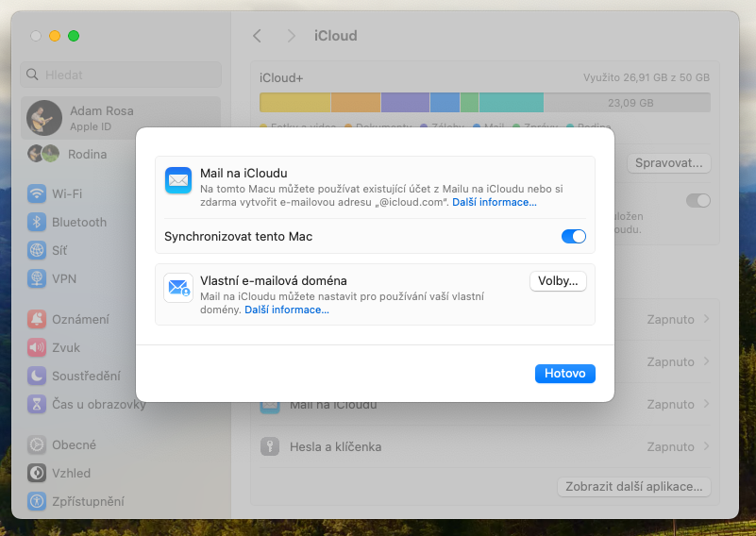The image size is (756, 536).
Task: Click Zobrazit další aplikace… button
Action: pos(633,487)
